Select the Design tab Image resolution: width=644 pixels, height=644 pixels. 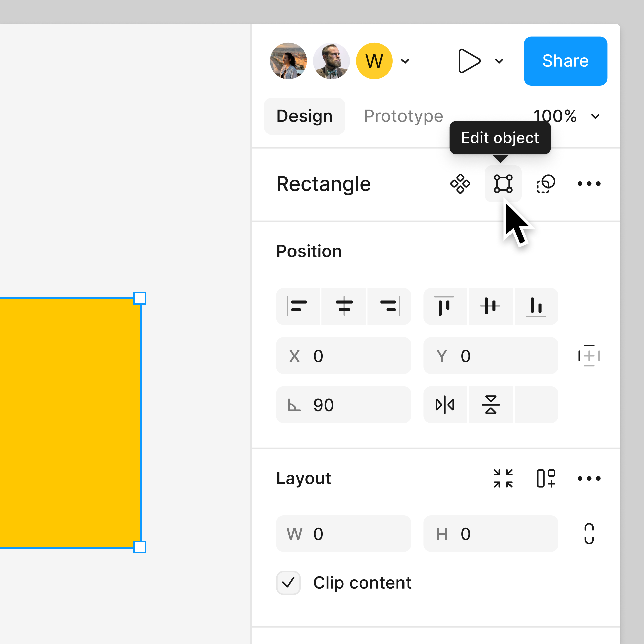304,116
